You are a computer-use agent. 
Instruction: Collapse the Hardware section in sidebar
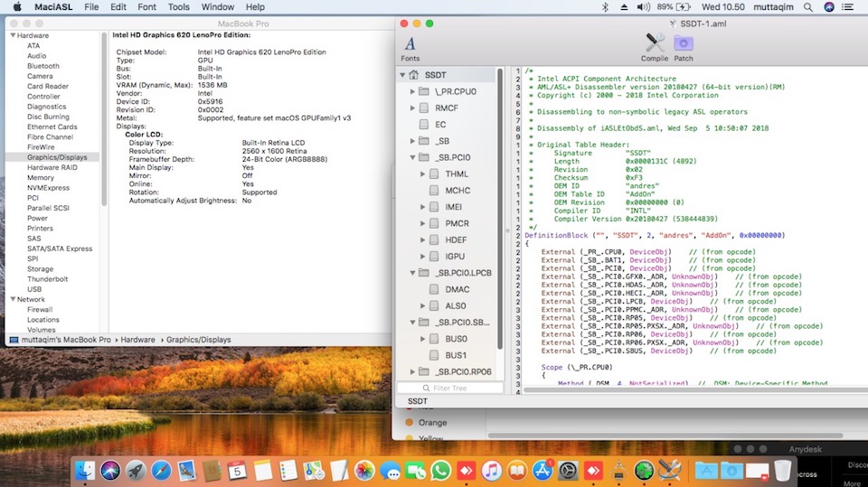pos(13,35)
